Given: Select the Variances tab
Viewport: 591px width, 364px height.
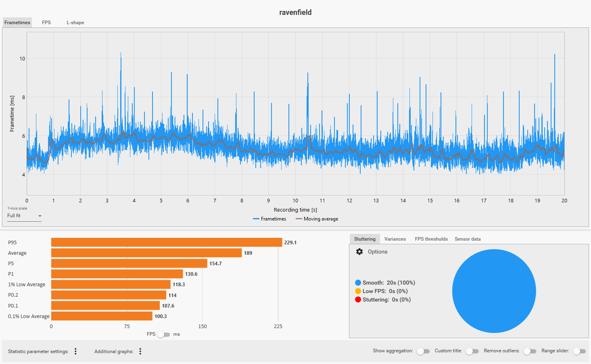Looking at the screenshot, I should click(x=395, y=239).
